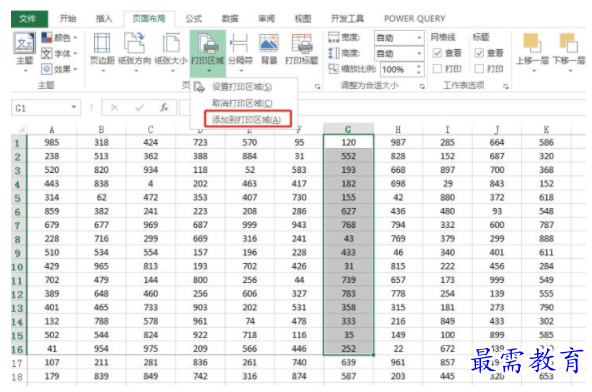Screen dimensions: 592x392
Task: Select column H header
Action: tap(398, 130)
